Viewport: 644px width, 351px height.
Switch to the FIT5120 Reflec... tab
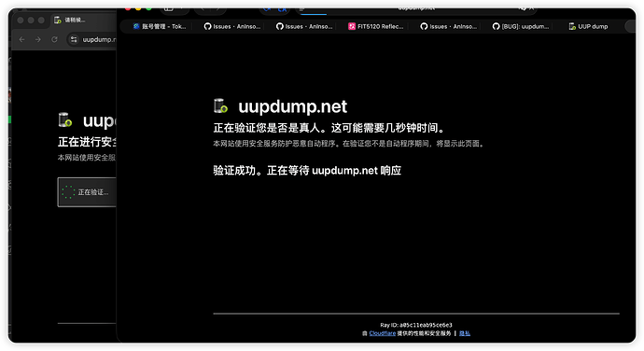click(376, 26)
